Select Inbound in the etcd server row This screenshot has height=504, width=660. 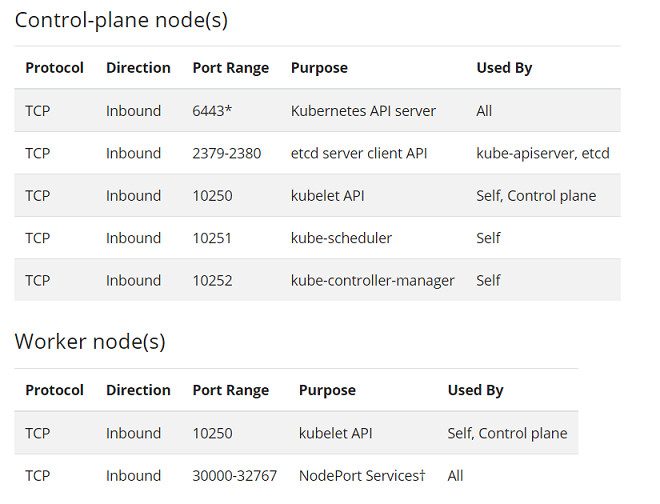click(133, 153)
